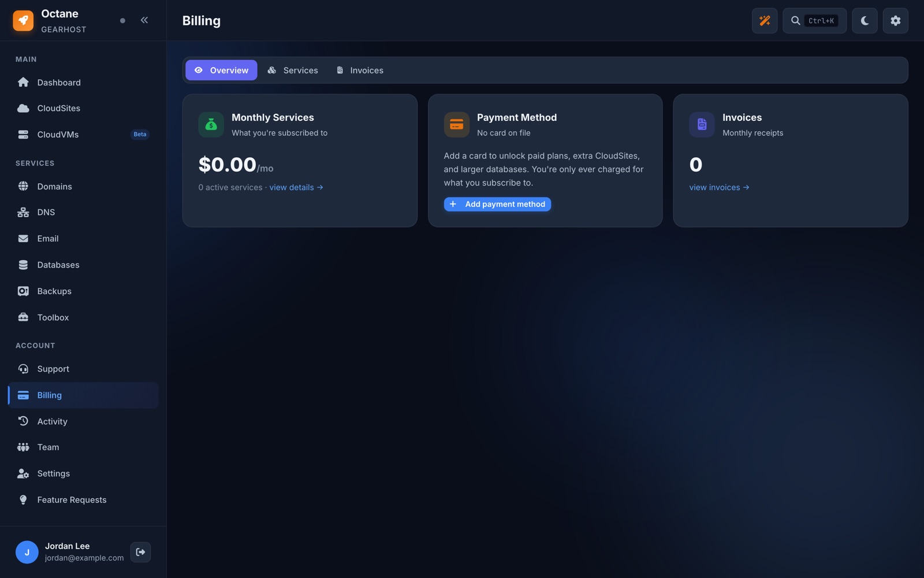Open Databases in the sidebar

(x=83, y=265)
